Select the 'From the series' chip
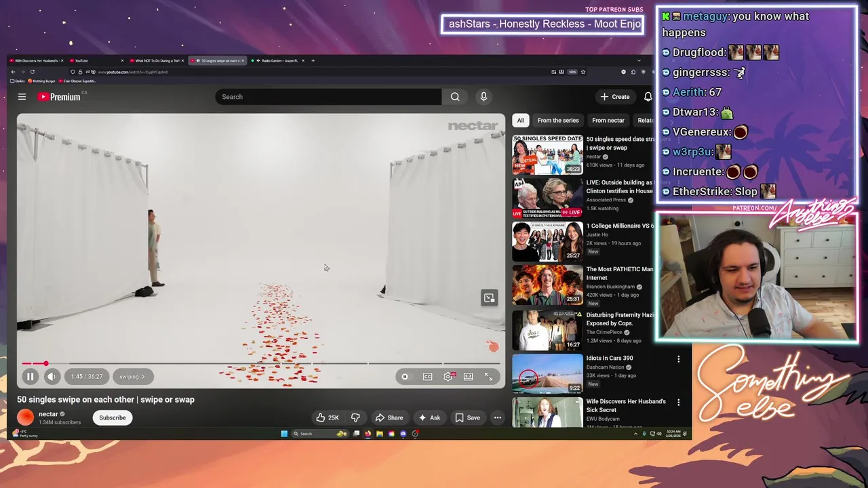Image resolution: width=868 pixels, height=488 pixels. [x=558, y=121]
